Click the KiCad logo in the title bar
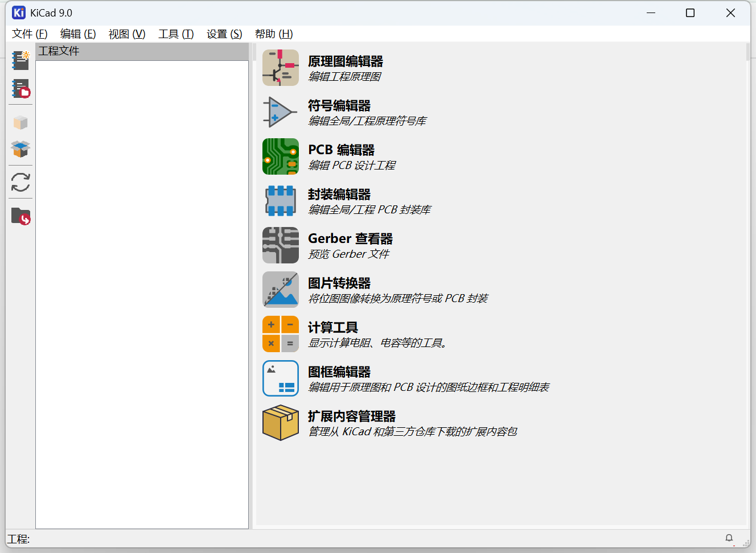Screen dimensions: 756x553 click(x=19, y=13)
